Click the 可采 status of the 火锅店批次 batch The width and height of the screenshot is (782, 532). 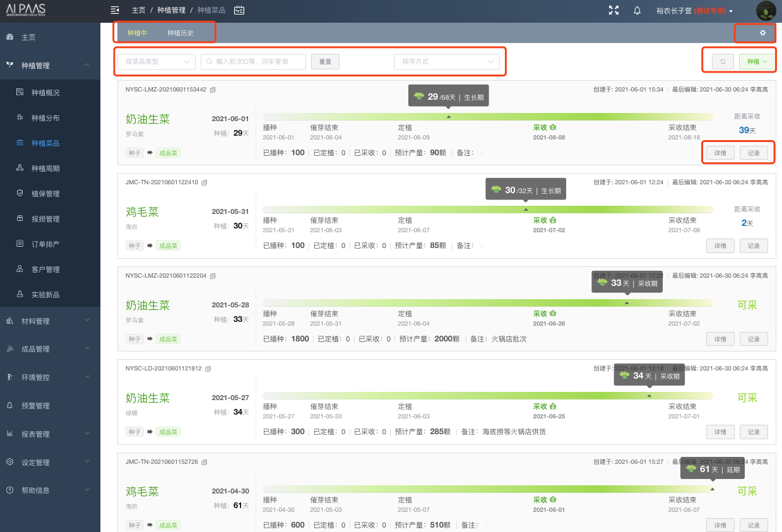747,305
